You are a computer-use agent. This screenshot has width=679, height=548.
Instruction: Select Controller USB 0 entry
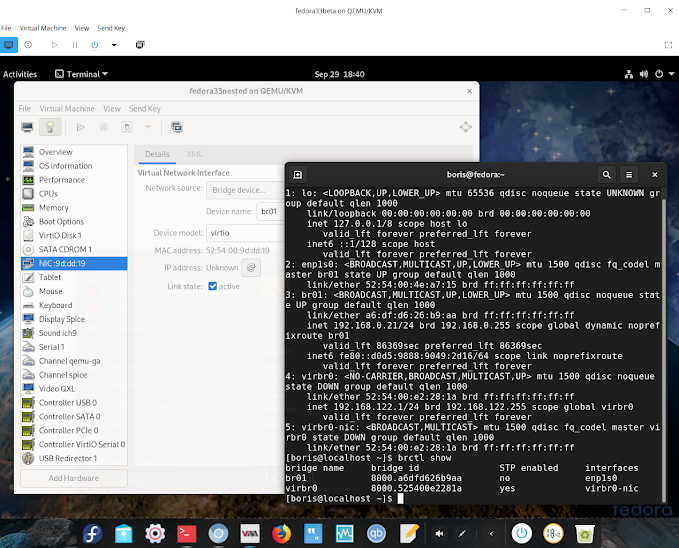coord(74,402)
